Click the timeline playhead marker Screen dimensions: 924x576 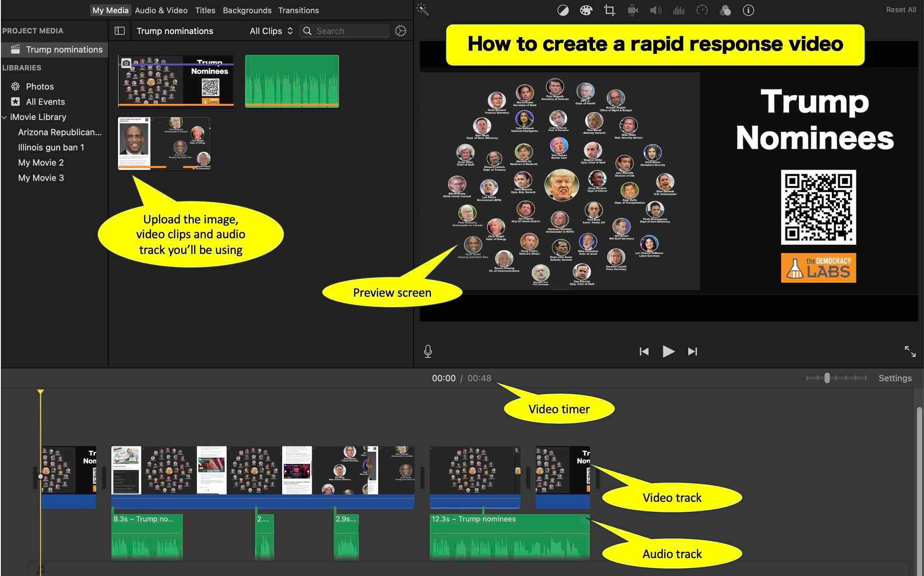click(40, 392)
